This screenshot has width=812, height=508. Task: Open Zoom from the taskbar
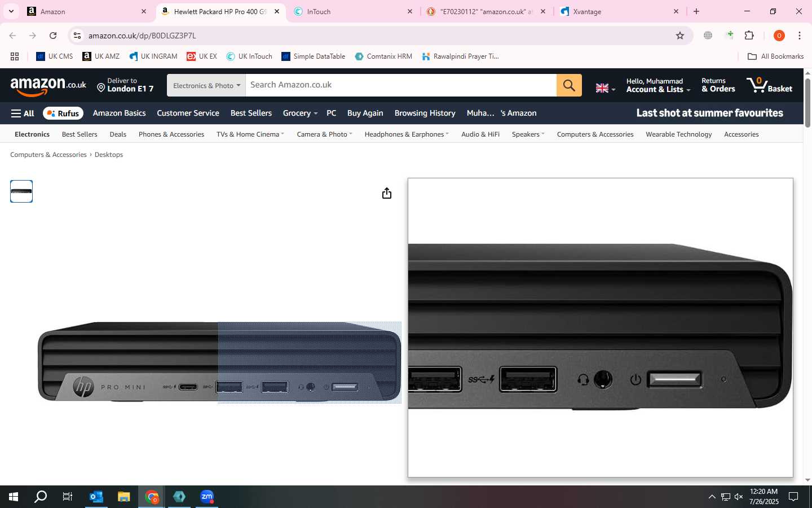207,497
